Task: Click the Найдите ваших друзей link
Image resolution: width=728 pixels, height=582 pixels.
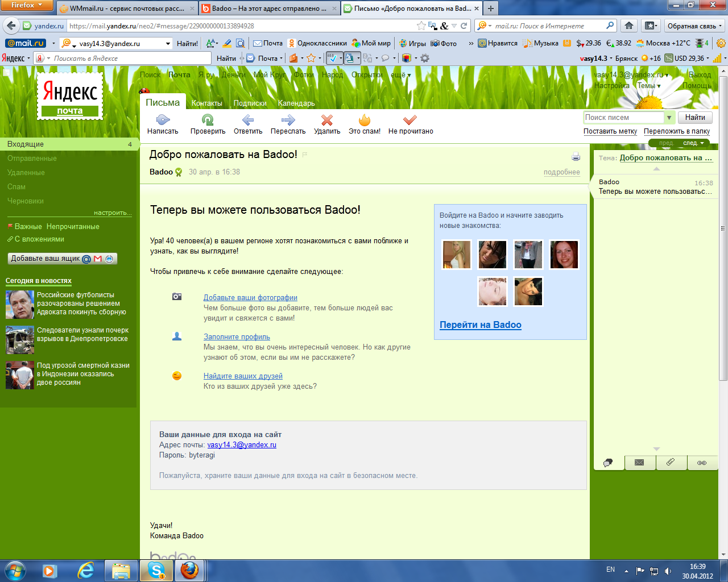Action: pos(243,376)
